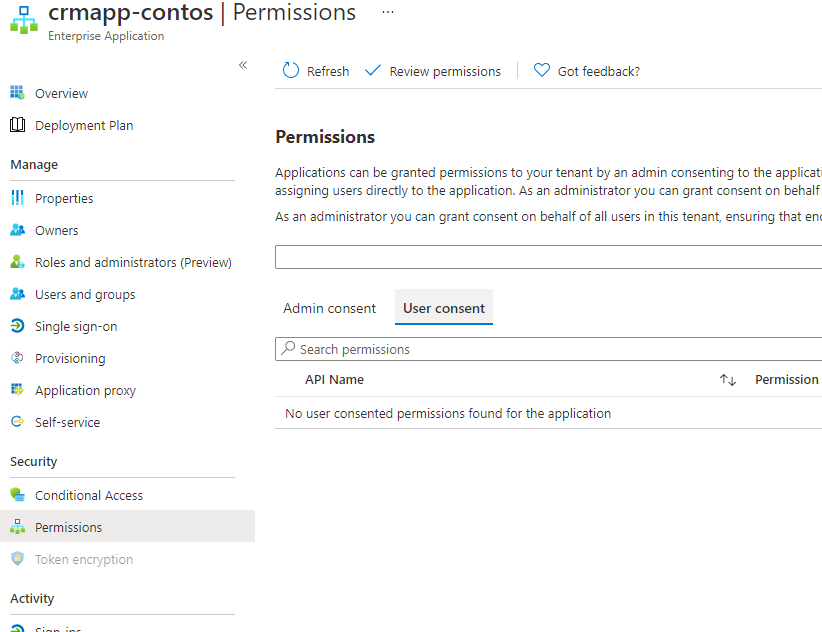Click the Got feedback heart icon
The image size is (822, 632).
pyautogui.click(x=542, y=71)
